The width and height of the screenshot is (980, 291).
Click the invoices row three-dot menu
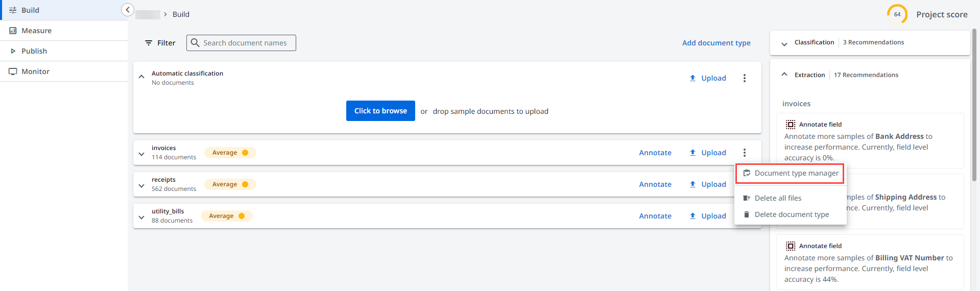click(x=744, y=153)
